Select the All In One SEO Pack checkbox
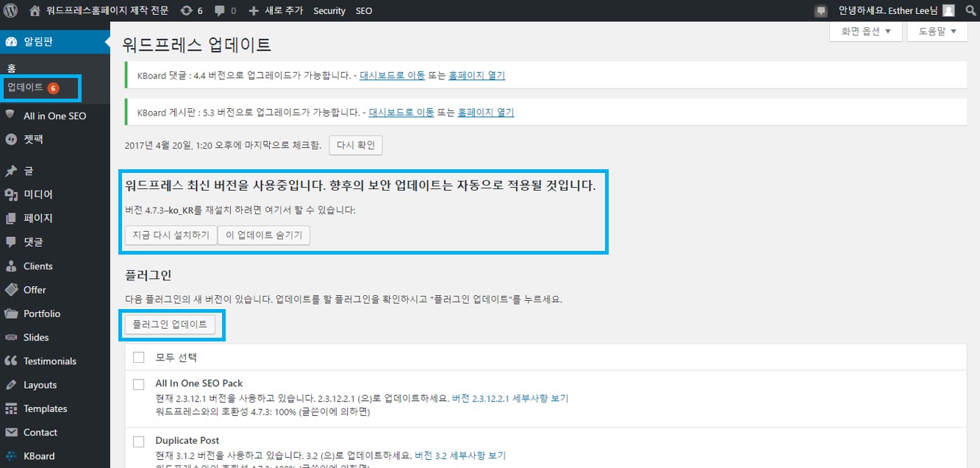This screenshot has width=980, height=468. point(139,384)
